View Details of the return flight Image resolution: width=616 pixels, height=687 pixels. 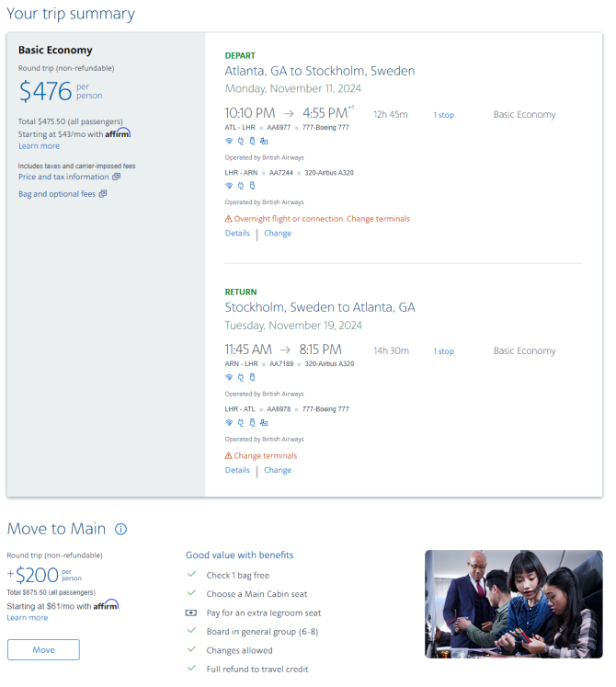click(237, 470)
